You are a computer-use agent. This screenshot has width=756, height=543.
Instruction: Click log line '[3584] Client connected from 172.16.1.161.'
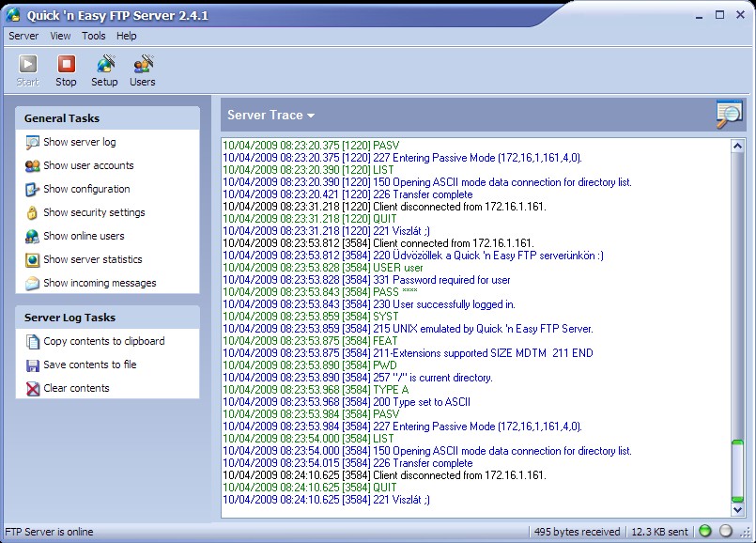[x=378, y=243]
